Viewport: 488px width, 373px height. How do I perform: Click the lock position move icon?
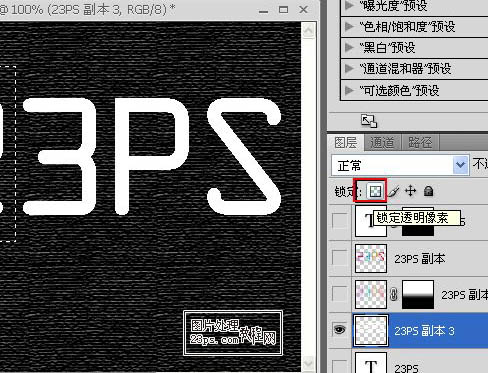[x=410, y=191]
